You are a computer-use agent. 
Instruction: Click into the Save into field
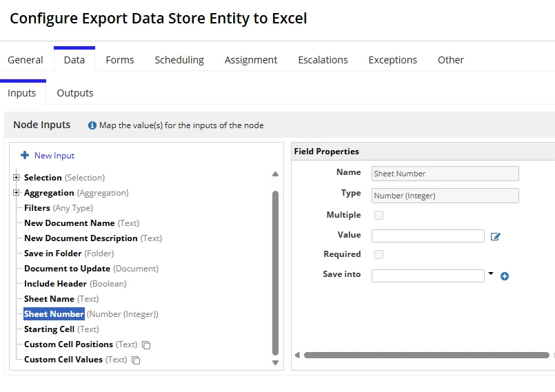tap(428, 276)
